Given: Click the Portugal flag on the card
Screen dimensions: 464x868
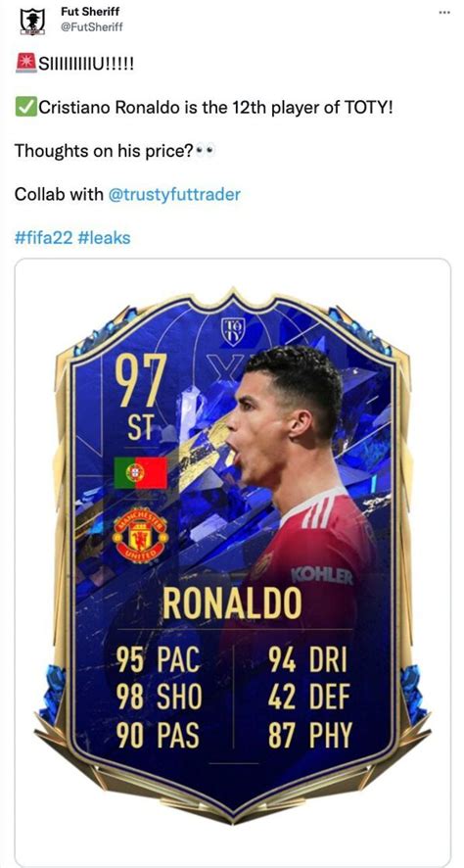Looking at the screenshot, I should [x=140, y=473].
